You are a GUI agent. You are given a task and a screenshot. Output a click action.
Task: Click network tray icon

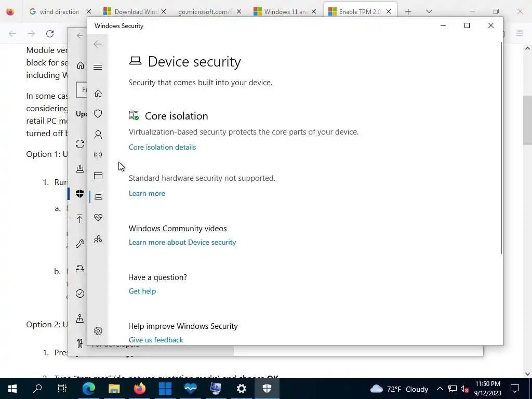pyautogui.click(x=453, y=389)
